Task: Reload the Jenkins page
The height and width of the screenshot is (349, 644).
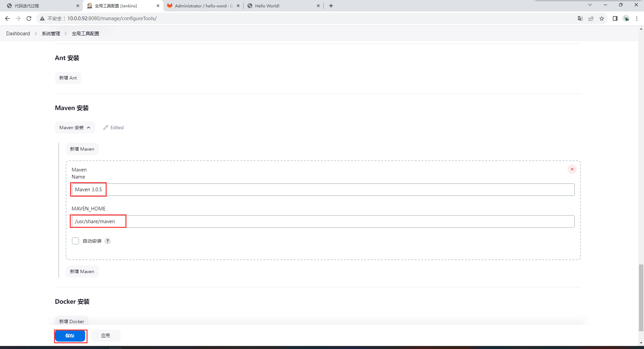Action: (x=29, y=18)
